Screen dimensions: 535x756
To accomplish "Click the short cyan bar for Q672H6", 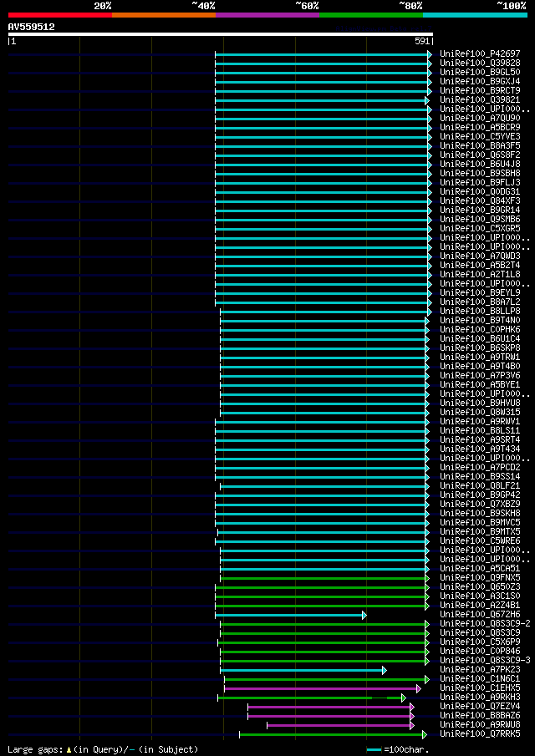I will (291, 615).
